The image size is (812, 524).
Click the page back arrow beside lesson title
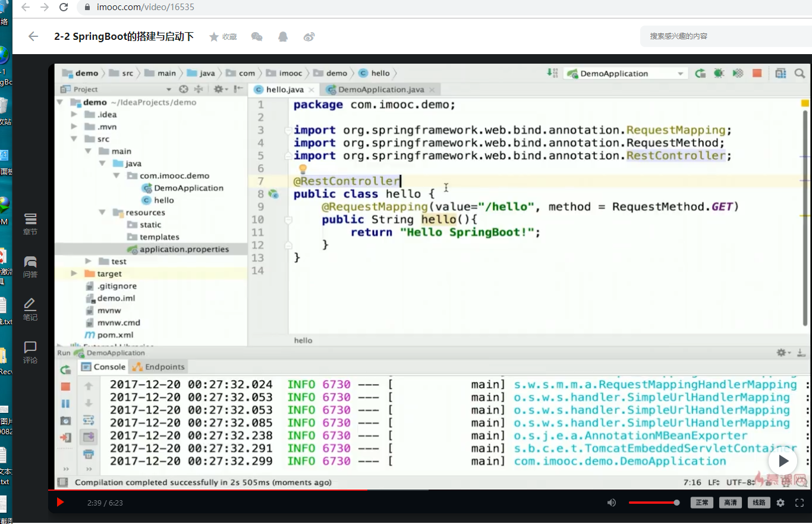coord(33,36)
